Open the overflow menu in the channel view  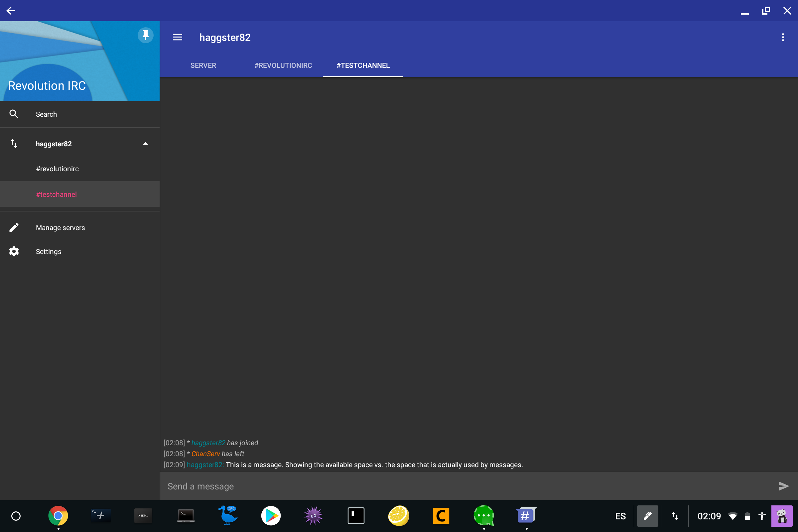783,37
